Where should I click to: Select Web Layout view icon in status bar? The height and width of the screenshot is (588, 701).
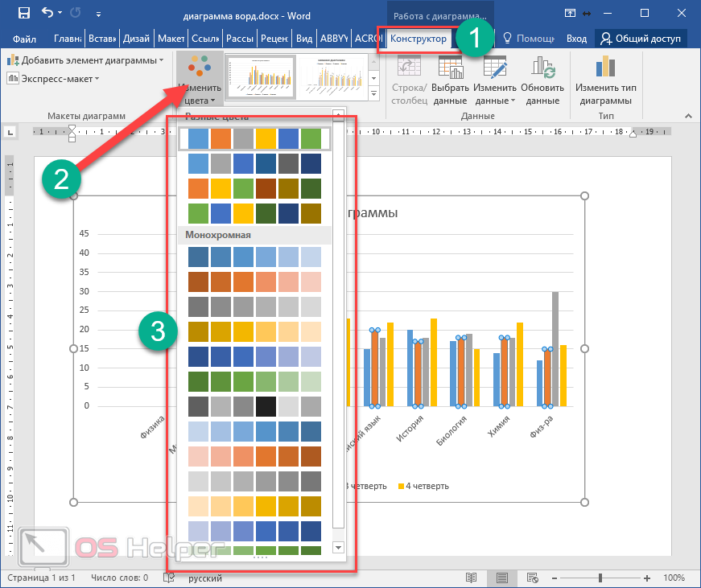(532, 578)
